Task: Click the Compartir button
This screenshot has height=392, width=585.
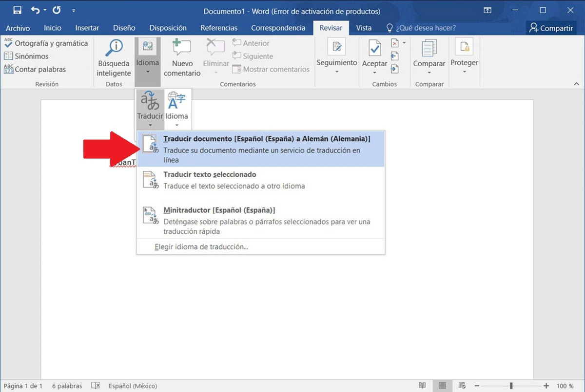Action: [x=551, y=28]
